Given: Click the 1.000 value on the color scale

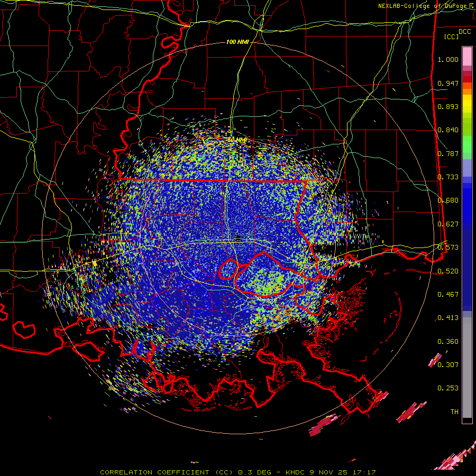Looking at the screenshot, I should click(x=448, y=59).
